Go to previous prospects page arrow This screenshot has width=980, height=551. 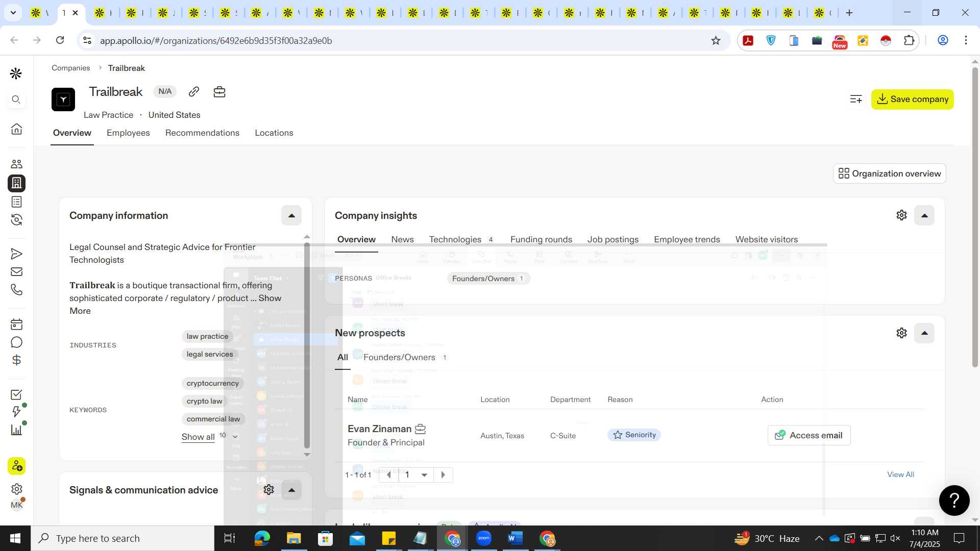(x=389, y=475)
